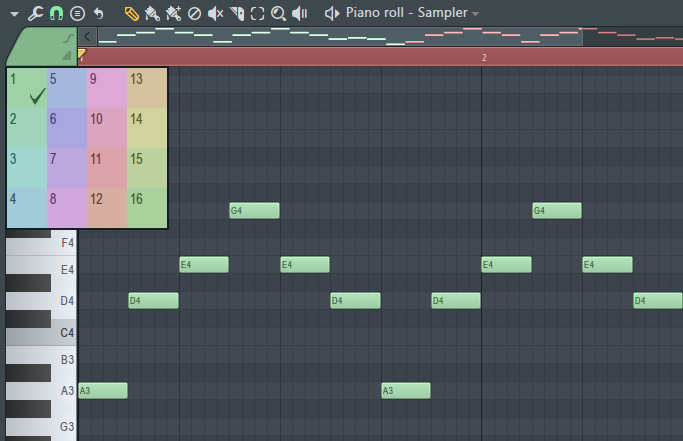Click the first G4 note
The image size is (683, 441).
(x=254, y=210)
